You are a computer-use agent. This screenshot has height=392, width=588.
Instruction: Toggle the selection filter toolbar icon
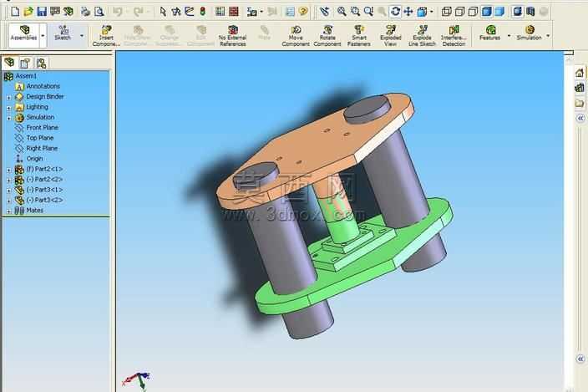176,12
